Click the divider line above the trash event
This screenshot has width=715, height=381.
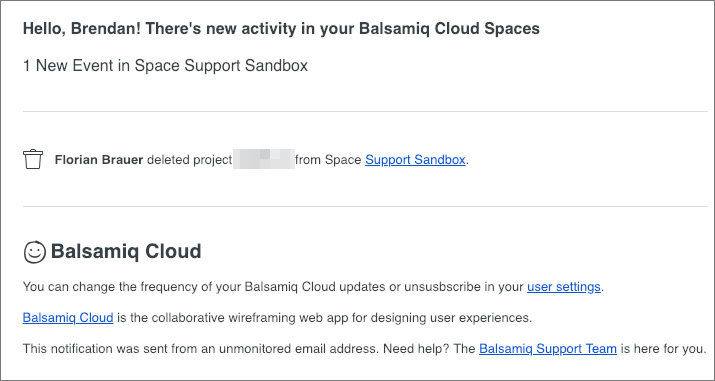pos(365,111)
